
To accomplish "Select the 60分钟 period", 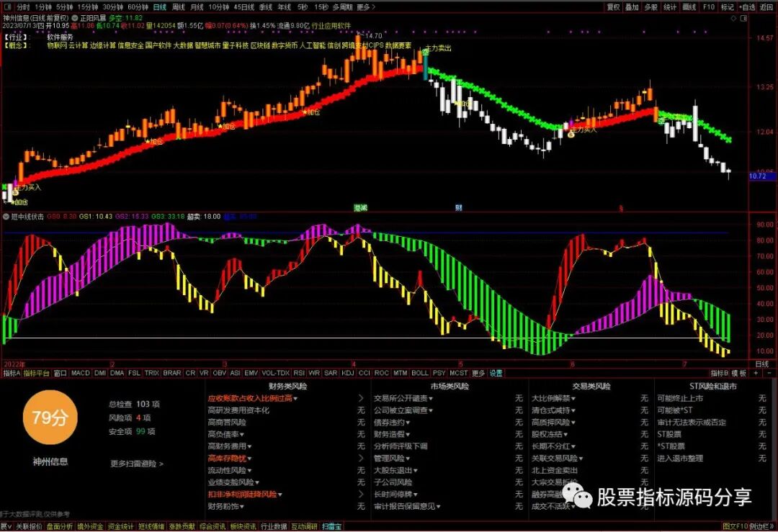I will pyautogui.click(x=138, y=7).
